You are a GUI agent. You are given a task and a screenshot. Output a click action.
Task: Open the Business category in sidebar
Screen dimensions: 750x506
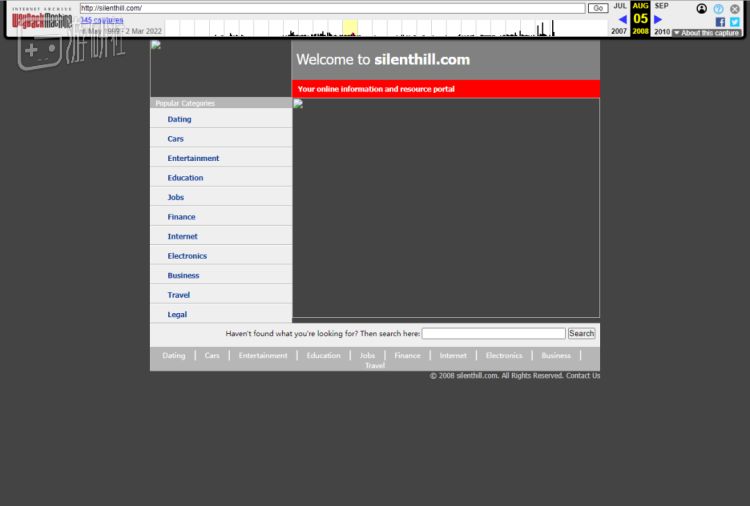pyautogui.click(x=183, y=275)
